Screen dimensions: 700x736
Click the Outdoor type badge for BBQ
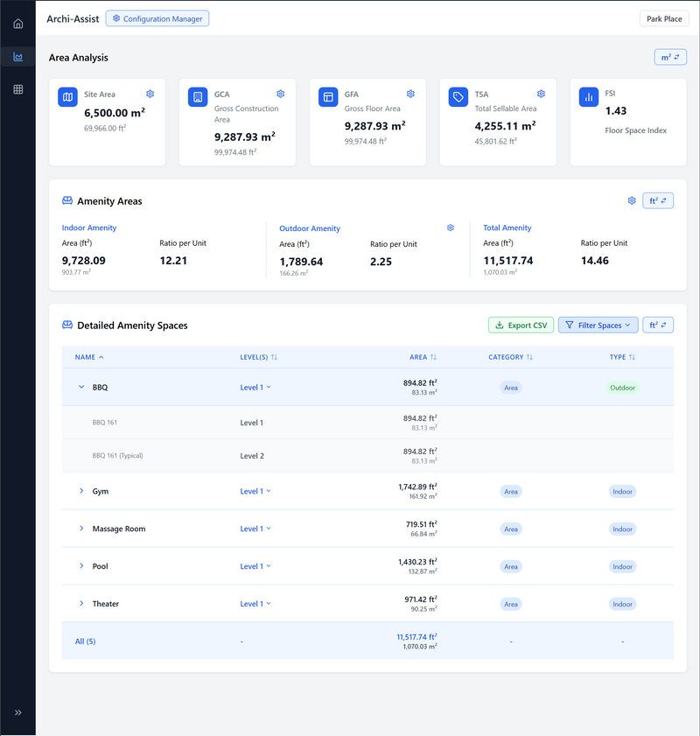[623, 388]
